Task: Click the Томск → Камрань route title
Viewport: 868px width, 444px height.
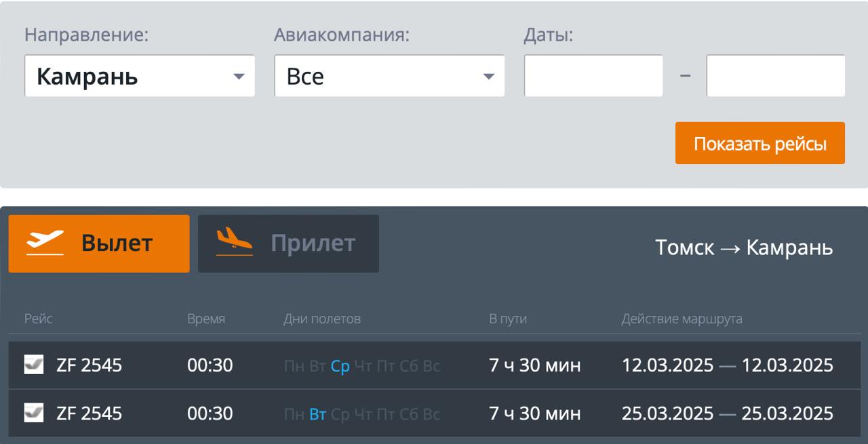Action: [x=744, y=247]
